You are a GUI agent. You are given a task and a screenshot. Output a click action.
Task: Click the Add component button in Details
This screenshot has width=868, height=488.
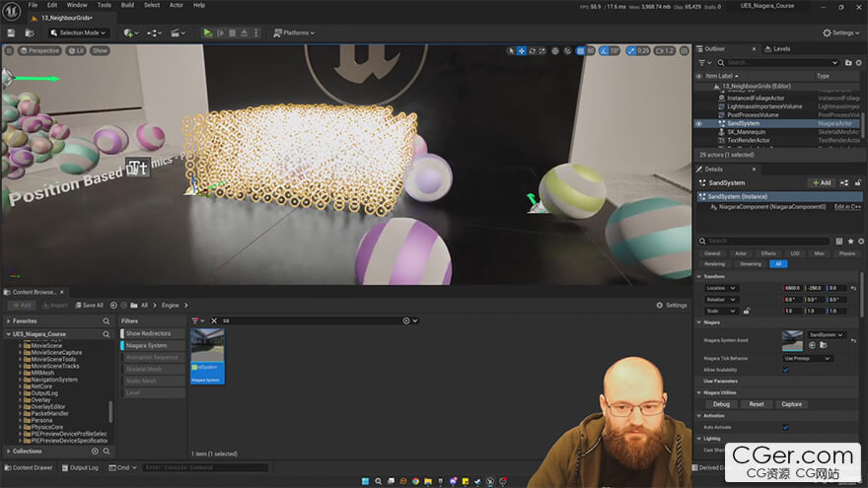tap(822, 183)
